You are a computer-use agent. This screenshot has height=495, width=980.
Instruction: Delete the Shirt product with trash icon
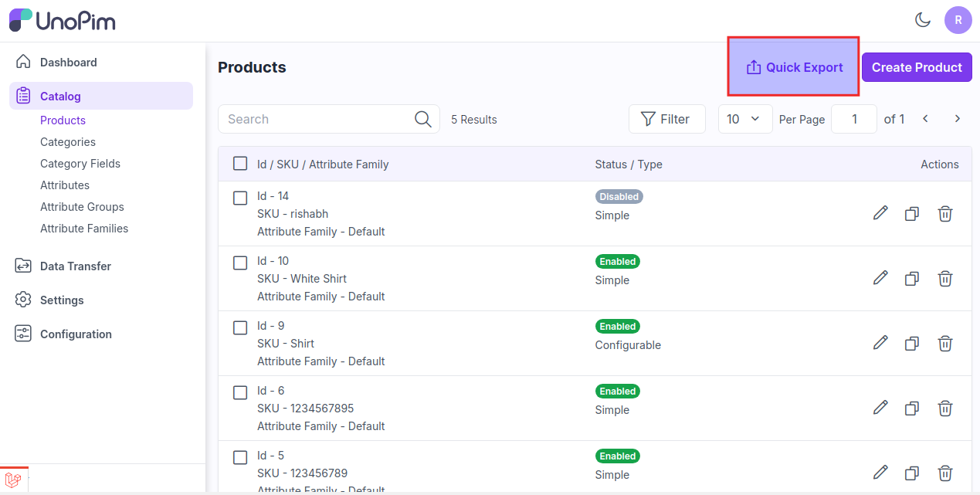click(x=944, y=344)
